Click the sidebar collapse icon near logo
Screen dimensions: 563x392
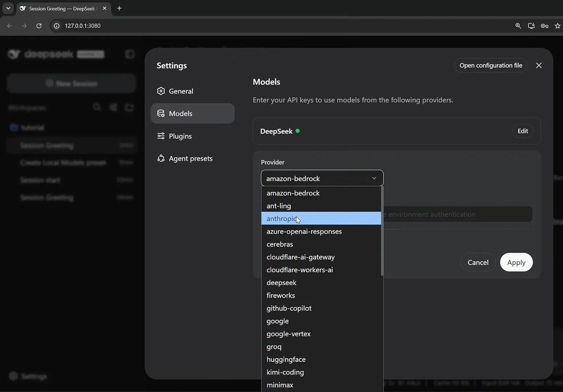click(130, 54)
